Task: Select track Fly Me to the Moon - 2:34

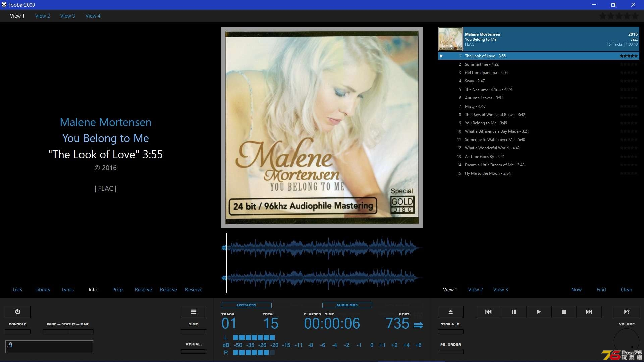Action: (x=539, y=173)
